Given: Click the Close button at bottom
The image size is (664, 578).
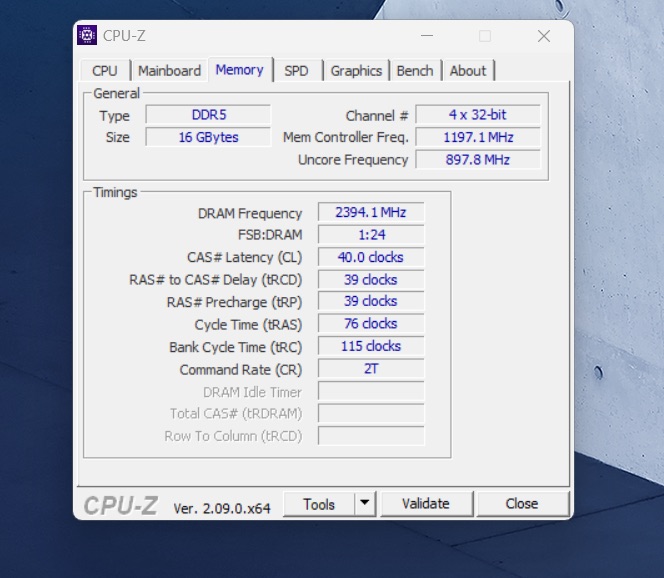Looking at the screenshot, I should [x=522, y=503].
